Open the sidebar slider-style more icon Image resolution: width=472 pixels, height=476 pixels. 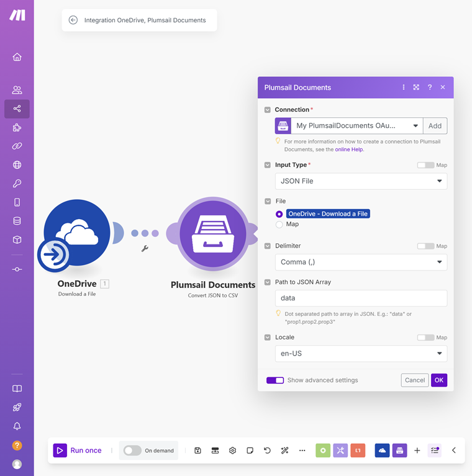click(x=17, y=269)
